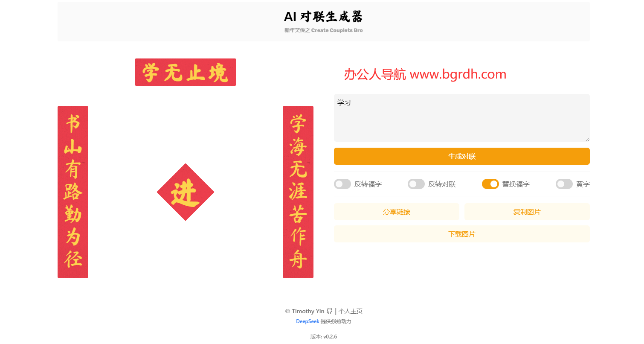Select the horizontal banner reading 学无止境
This screenshot has width=644, height=344.
click(186, 72)
